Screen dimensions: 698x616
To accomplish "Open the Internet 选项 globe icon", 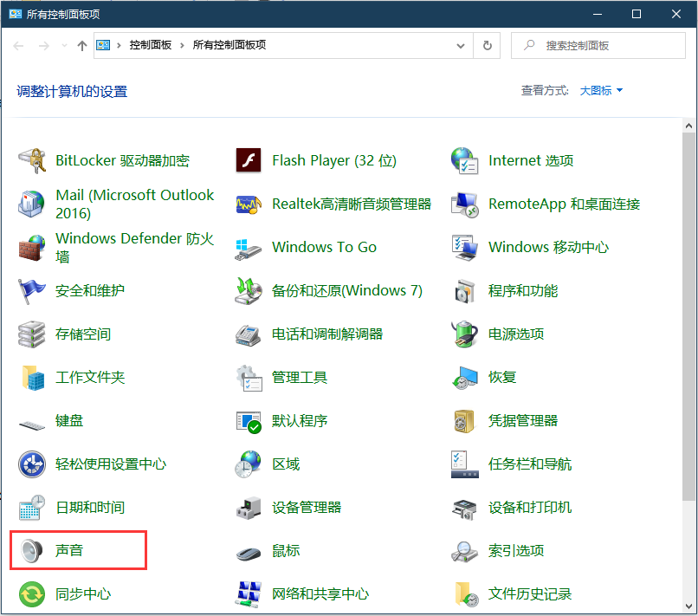I will click(465, 160).
